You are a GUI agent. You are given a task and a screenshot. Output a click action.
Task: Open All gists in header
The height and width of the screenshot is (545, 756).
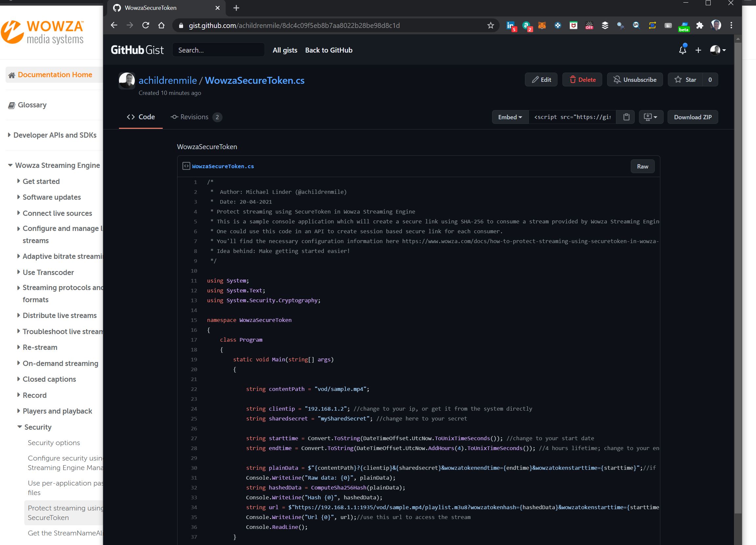point(285,50)
